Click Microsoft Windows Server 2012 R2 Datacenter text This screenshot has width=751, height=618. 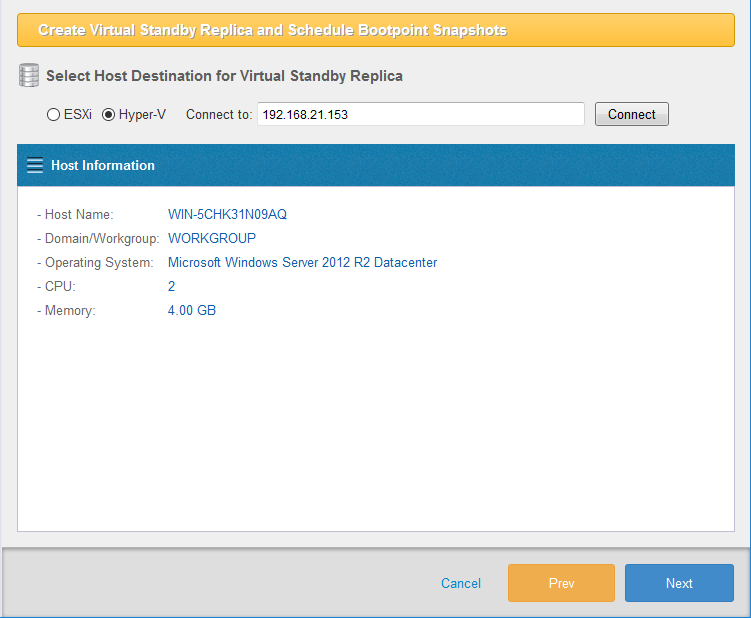(302, 262)
